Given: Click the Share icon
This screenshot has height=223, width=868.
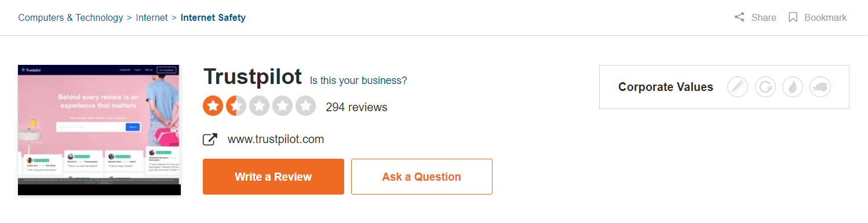Looking at the screenshot, I should 739,17.
